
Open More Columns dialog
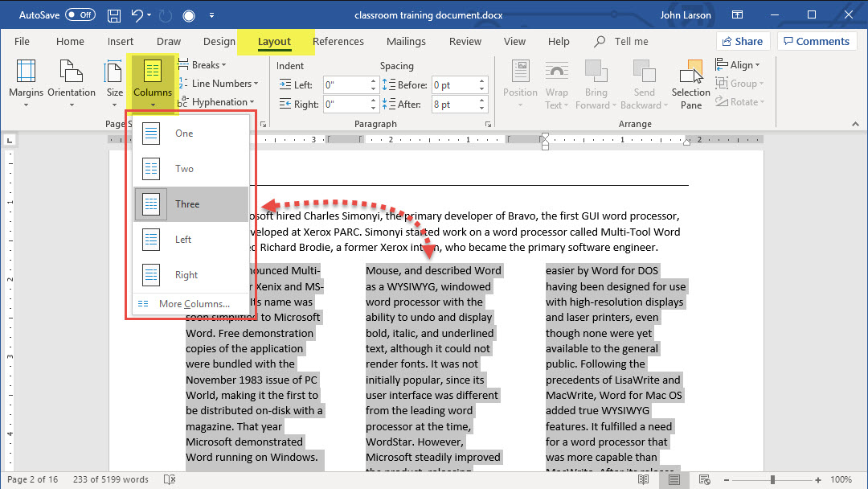pos(194,304)
